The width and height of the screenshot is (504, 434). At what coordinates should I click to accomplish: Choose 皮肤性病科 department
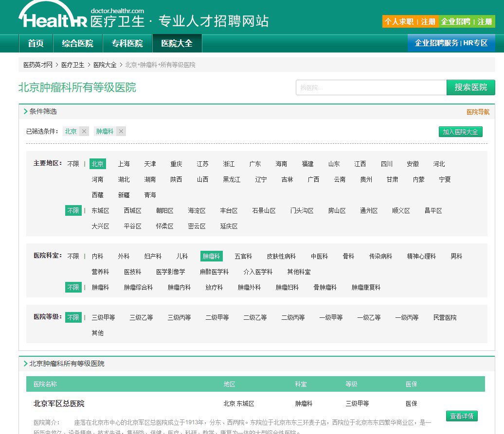click(281, 256)
